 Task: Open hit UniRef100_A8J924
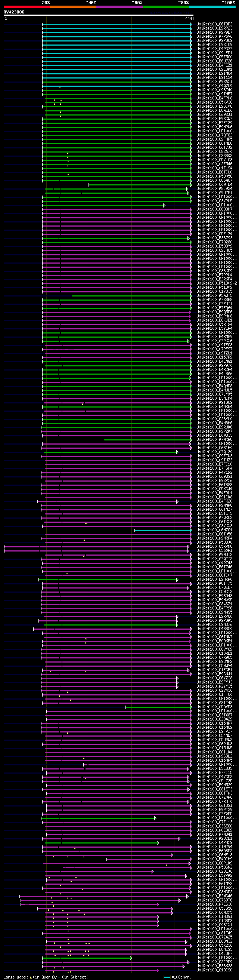[214, 189]
